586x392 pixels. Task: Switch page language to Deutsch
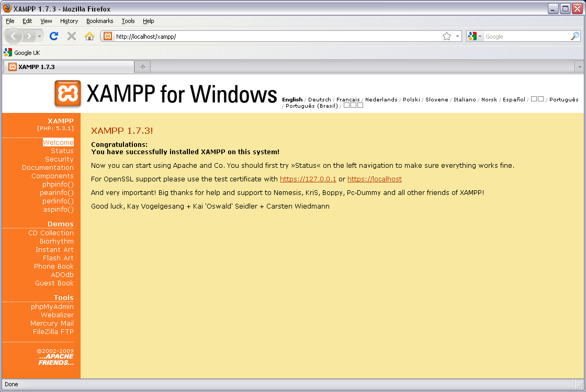tap(319, 99)
